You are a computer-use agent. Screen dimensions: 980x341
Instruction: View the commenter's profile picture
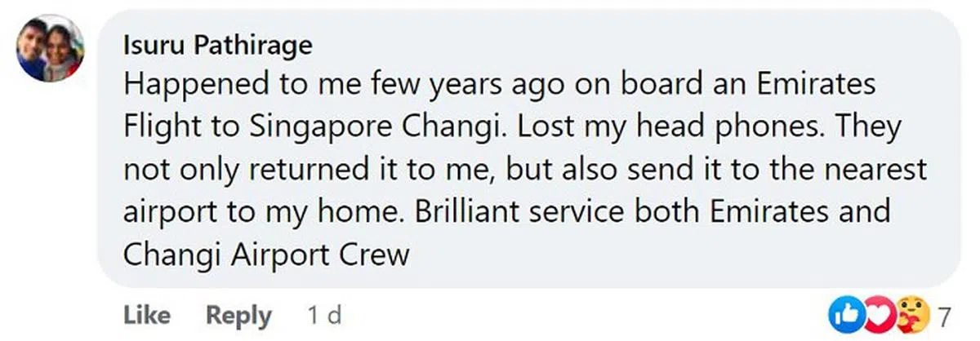(x=51, y=48)
